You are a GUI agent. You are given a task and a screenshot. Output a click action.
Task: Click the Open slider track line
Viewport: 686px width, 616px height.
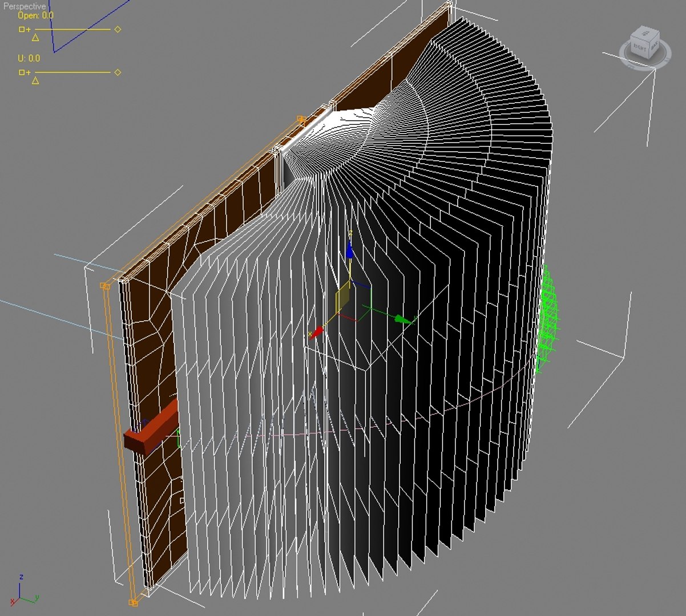(72, 29)
